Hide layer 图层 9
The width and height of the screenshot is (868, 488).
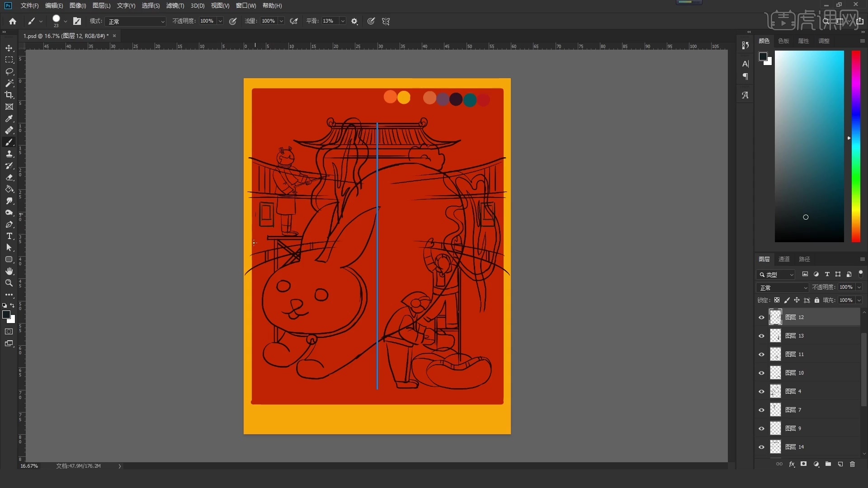tap(761, 429)
